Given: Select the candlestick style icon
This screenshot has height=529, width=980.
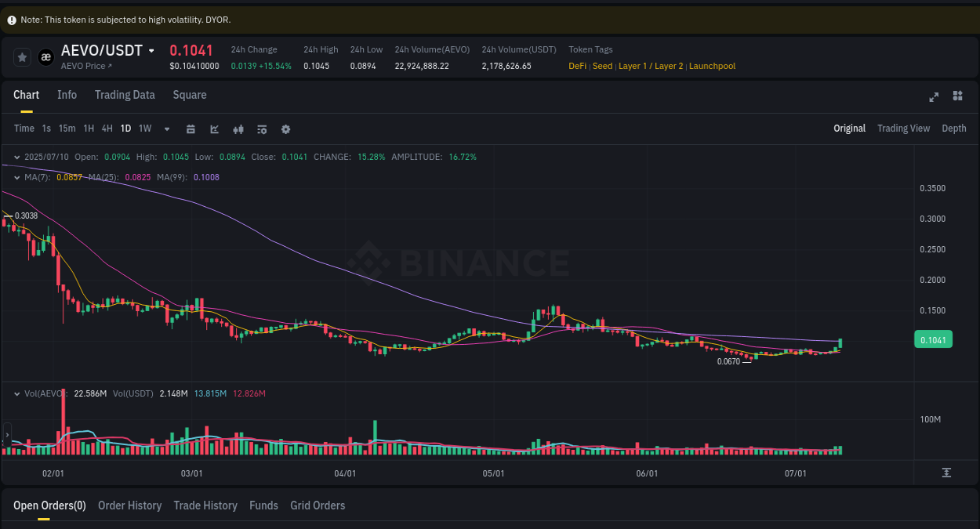Looking at the screenshot, I should click(x=238, y=129).
